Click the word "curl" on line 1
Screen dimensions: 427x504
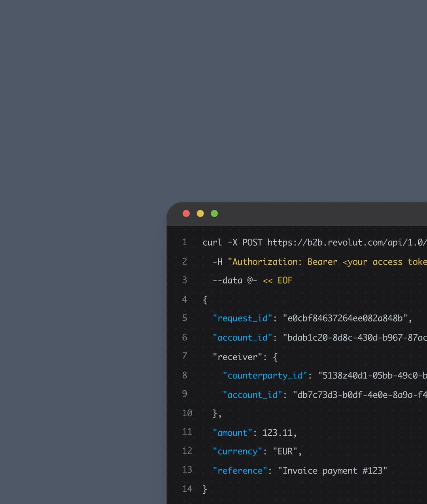212,243
